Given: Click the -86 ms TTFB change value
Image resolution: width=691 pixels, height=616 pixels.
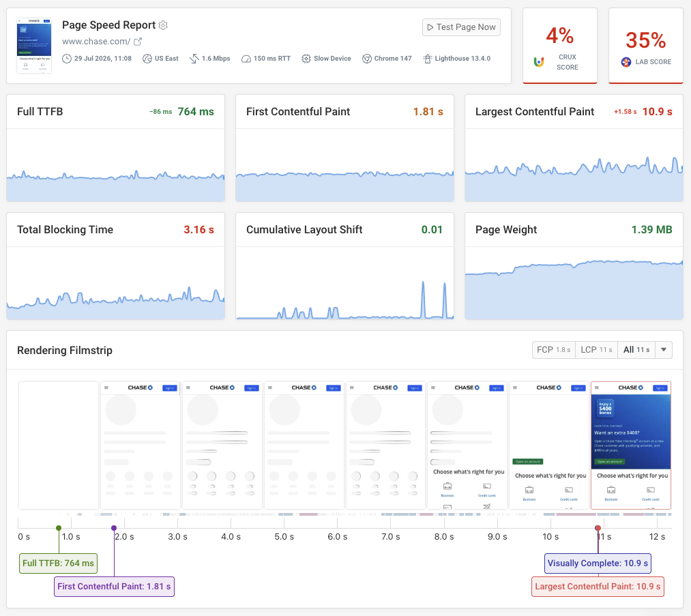Looking at the screenshot, I should [x=161, y=112].
